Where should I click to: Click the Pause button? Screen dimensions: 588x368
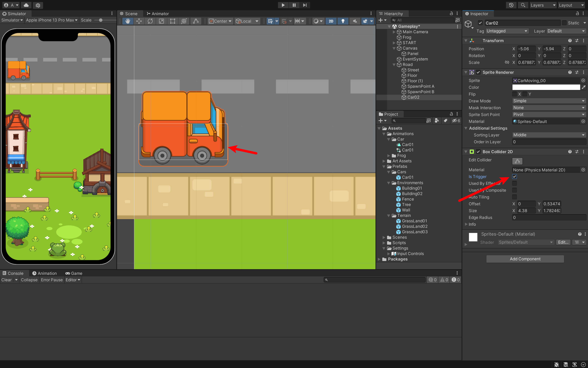tap(294, 5)
